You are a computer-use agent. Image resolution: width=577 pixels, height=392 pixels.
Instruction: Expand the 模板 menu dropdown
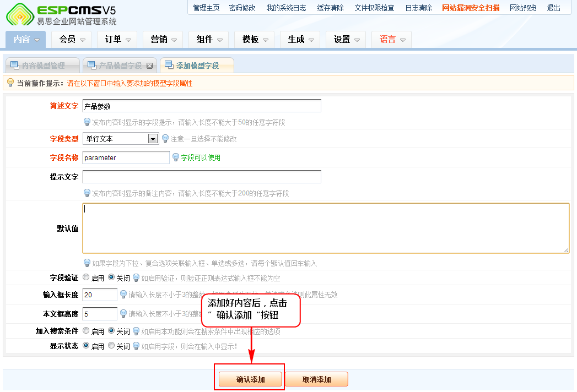pos(255,40)
